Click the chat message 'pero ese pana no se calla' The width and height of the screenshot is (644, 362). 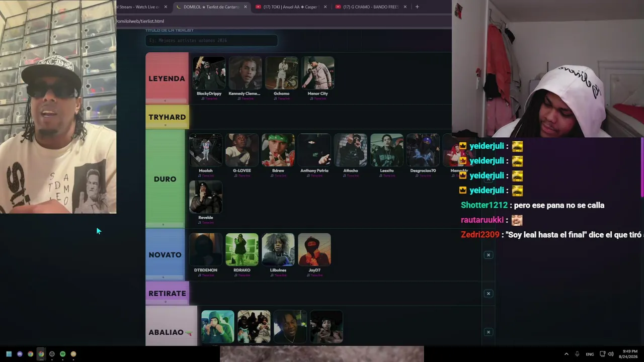[x=559, y=205]
